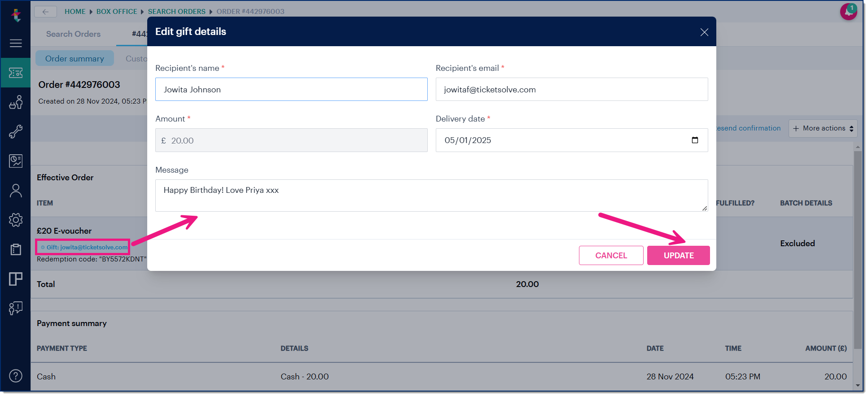Expand the More actions dropdown
Screen dimensions: 868x396
click(823, 128)
